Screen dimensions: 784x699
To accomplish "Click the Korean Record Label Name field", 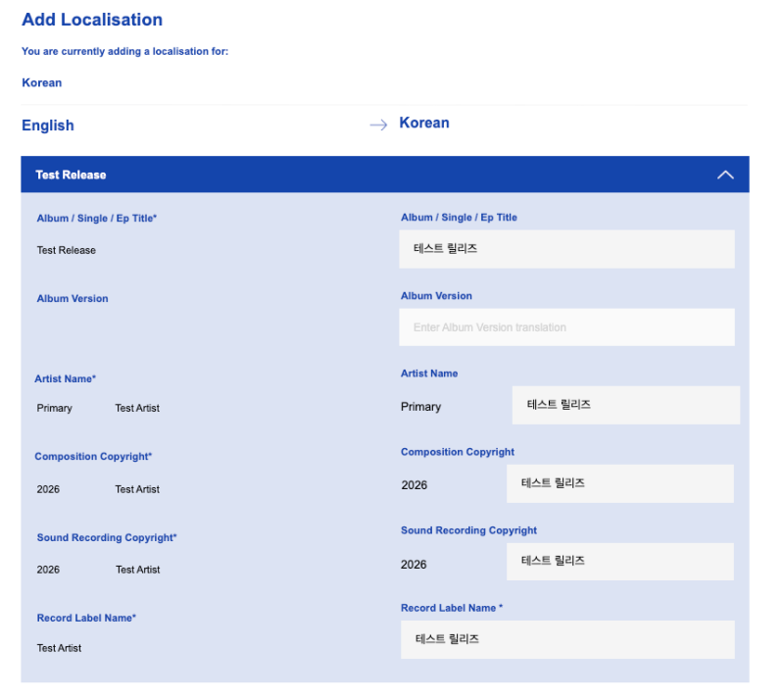I will point(567,640).
